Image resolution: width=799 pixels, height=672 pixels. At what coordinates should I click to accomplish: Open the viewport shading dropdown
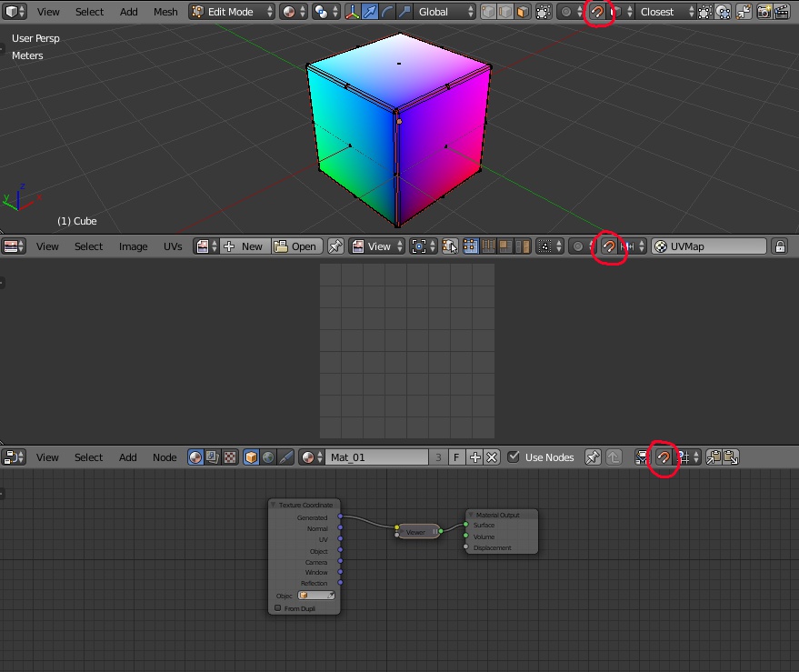[295, 12]
